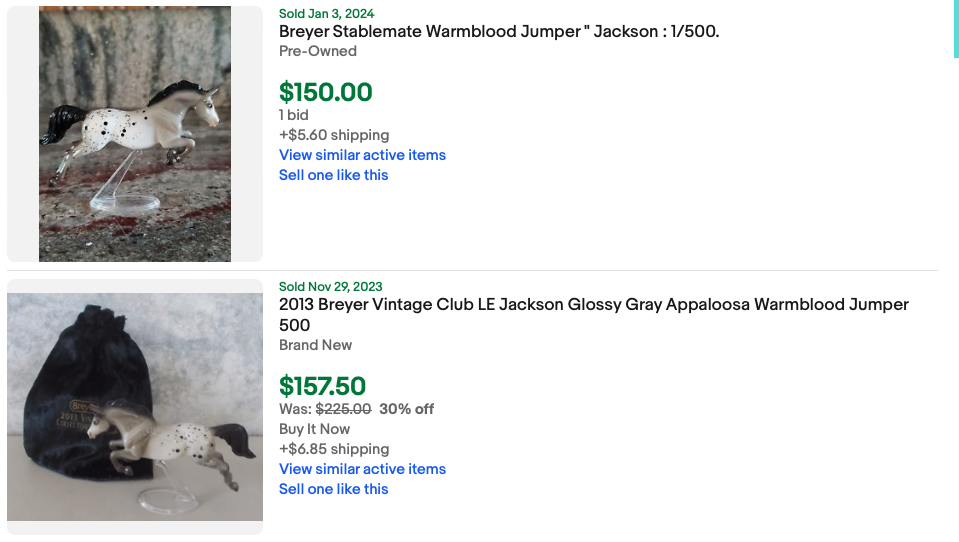Click the +$5.60 shipping text
Viewport: 959px width, 542px height.
[x=334, y=135]
